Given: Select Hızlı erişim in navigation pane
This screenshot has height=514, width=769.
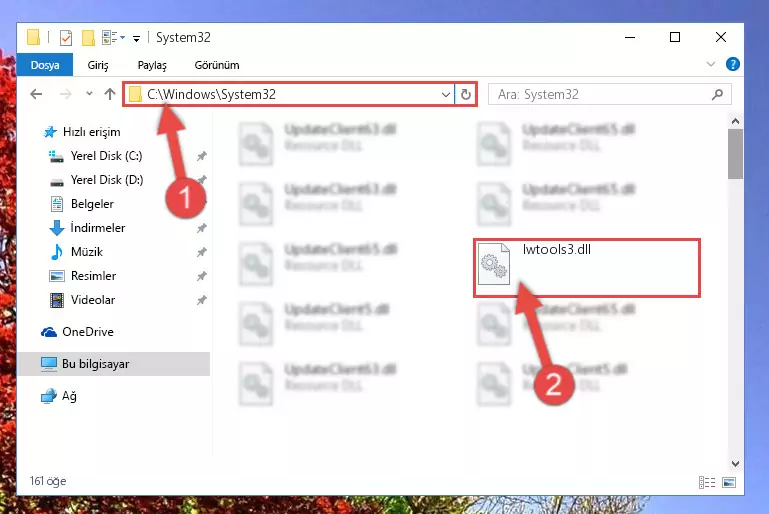Looking at the screenshot, I should coord(91,132).
